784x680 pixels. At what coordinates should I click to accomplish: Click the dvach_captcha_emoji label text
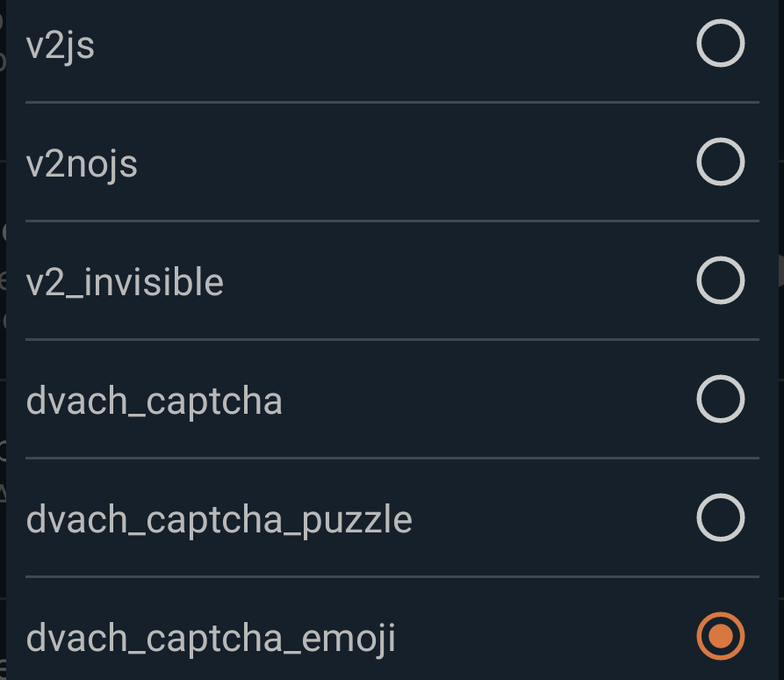(211, 638)
